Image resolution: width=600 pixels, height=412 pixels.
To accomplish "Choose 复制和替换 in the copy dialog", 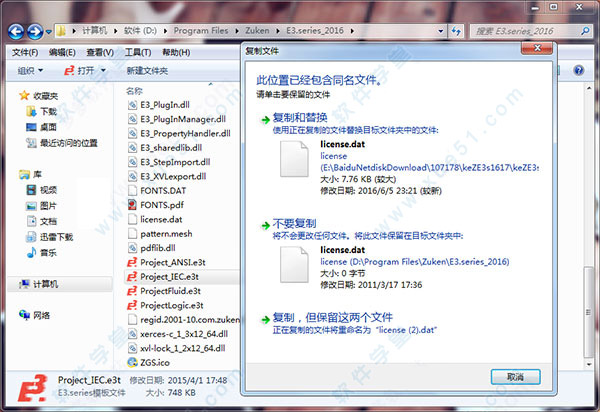I will tap(300, 117).
